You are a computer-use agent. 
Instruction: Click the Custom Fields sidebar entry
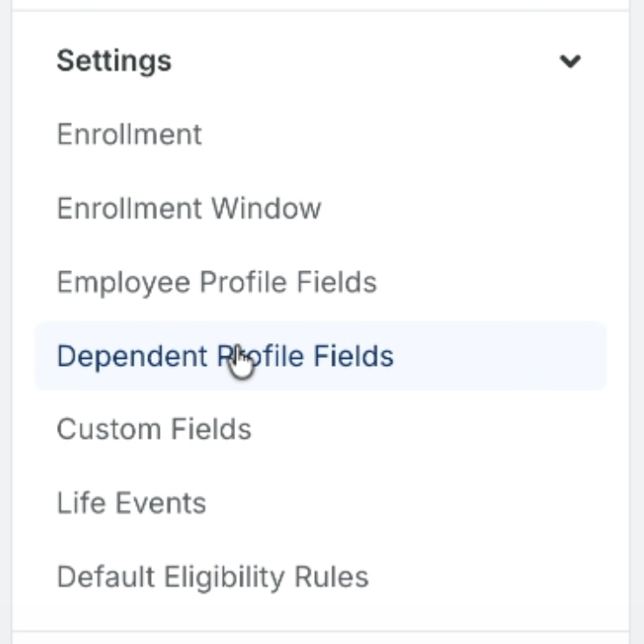[154, 429]
